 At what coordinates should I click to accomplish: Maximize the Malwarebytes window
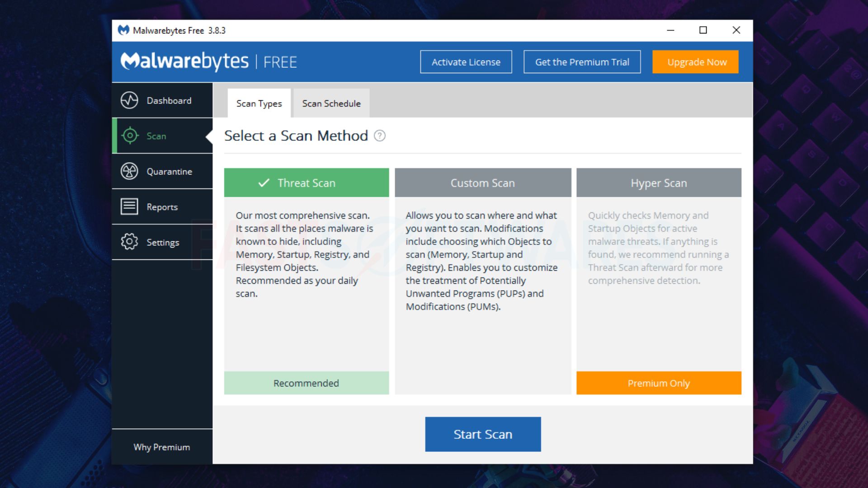tap(703, 30)
